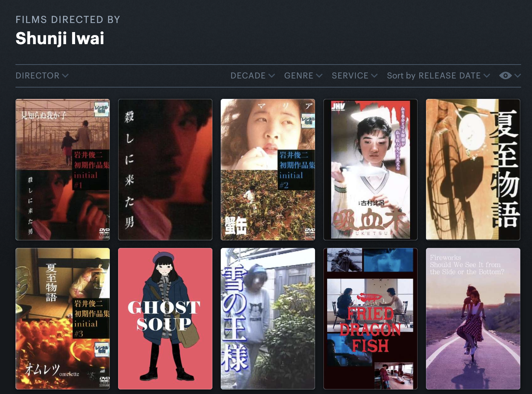Open the Fireworks film poster
The image size is (532, 394).
coord(473,319)
